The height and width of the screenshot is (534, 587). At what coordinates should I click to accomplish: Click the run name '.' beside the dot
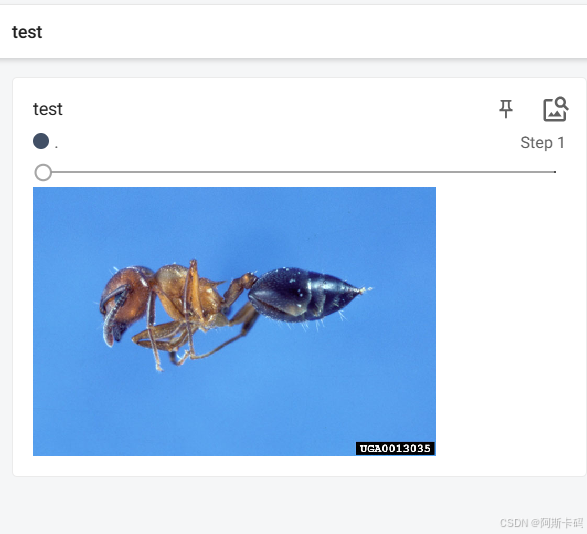(x=56, y=146)
